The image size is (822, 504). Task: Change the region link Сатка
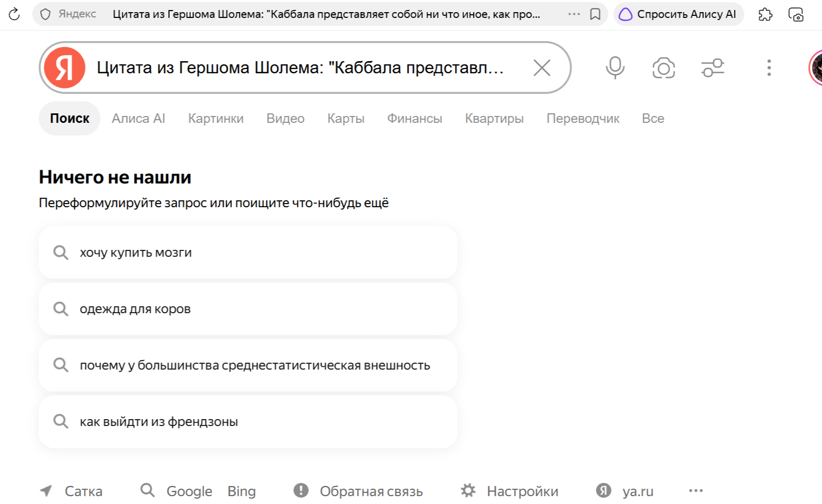pyautogui.click(x=83, y=491)
